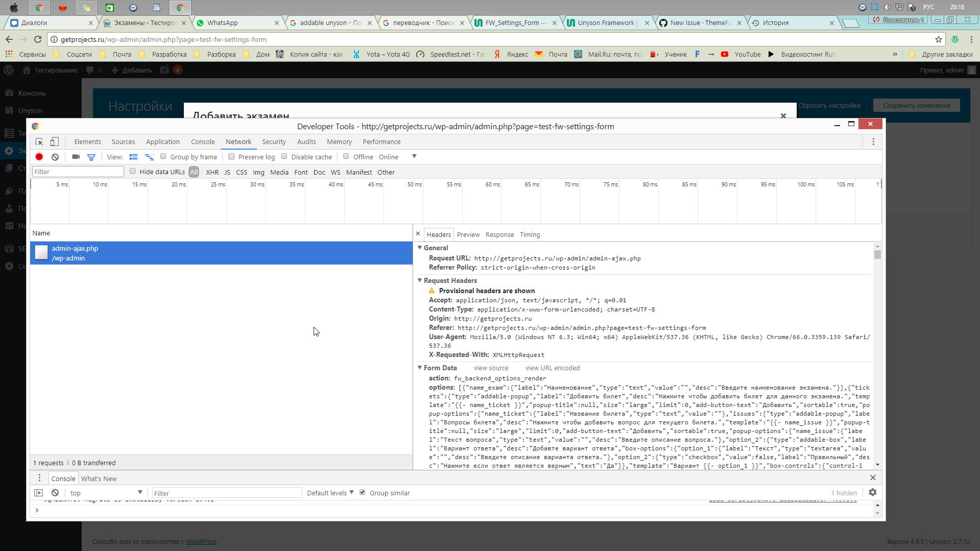The width and height of the screenshot is (980, 551).
Task: Open the Application panel
Action: (x=163, y=142)
